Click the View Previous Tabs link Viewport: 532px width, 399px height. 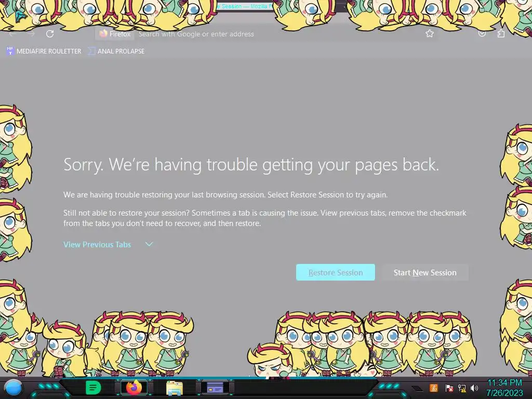[97, 244]
